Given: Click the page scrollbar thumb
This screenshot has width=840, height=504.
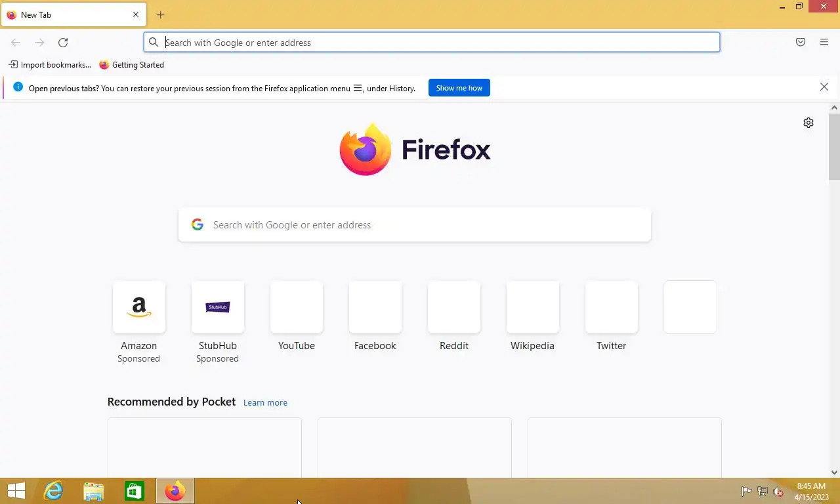Looking at the screenshot, I should tap(834, 146).
